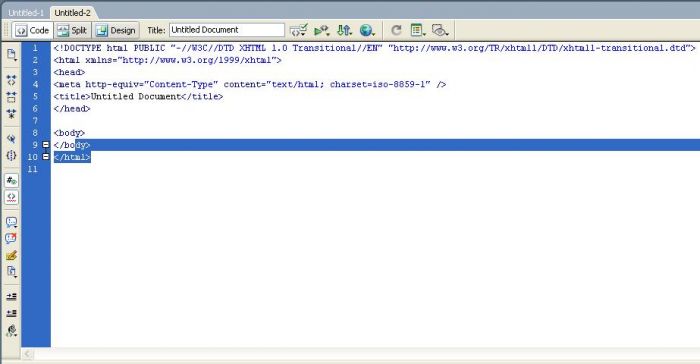This screenshot has height=364, width=700.
Task: Click the Indent Code icon
Action: pos(12,296)
